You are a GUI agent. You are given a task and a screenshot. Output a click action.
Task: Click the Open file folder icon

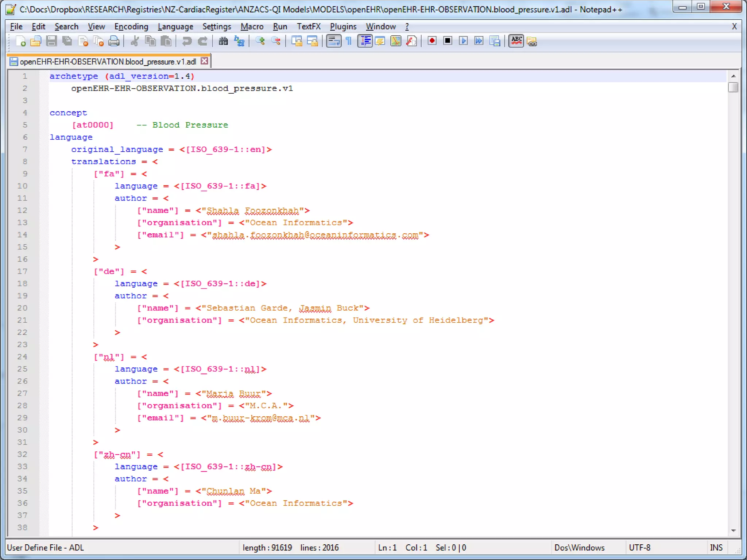click(36, 41)
